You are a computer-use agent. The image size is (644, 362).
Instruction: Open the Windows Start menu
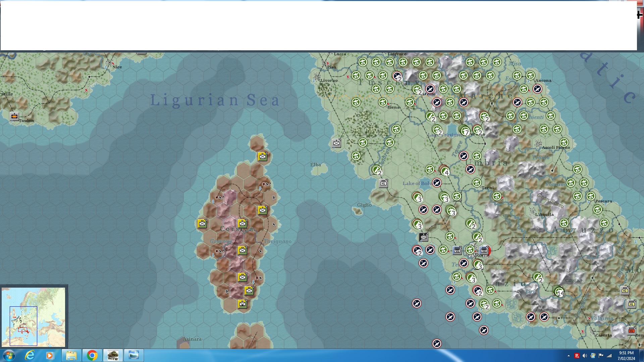coord(9,355)
